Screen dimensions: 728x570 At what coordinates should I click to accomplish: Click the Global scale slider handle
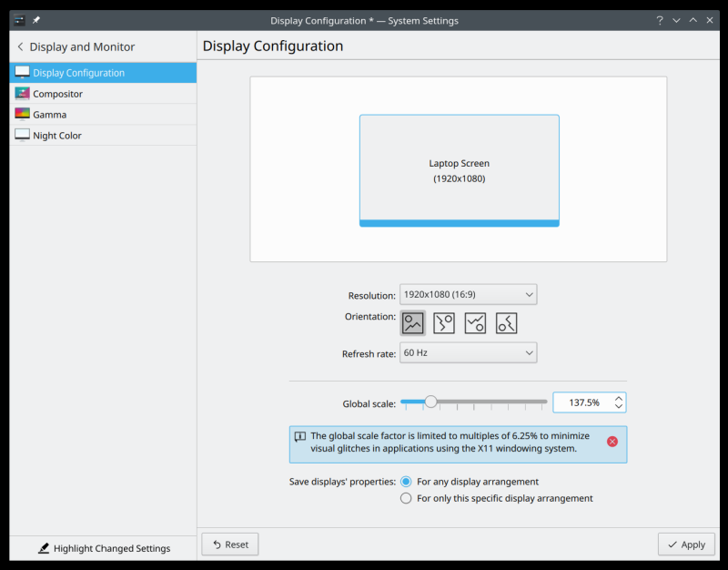pos(430,402)
